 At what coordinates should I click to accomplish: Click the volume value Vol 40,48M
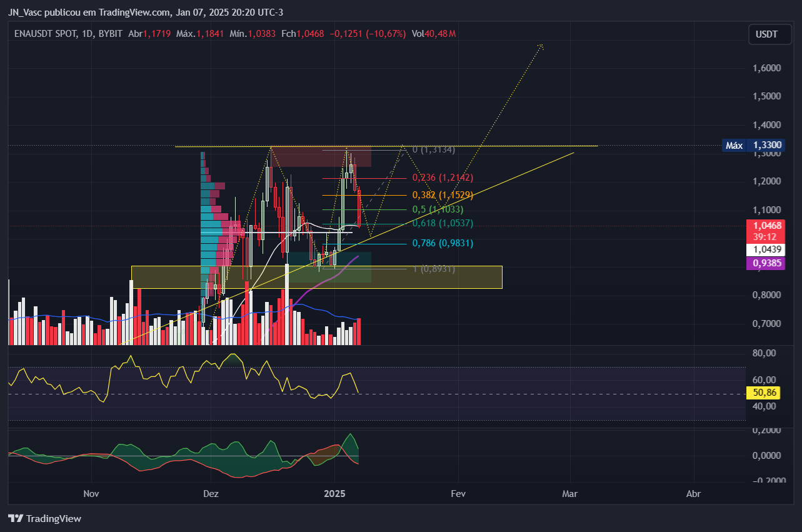click(x=434, y=34)
